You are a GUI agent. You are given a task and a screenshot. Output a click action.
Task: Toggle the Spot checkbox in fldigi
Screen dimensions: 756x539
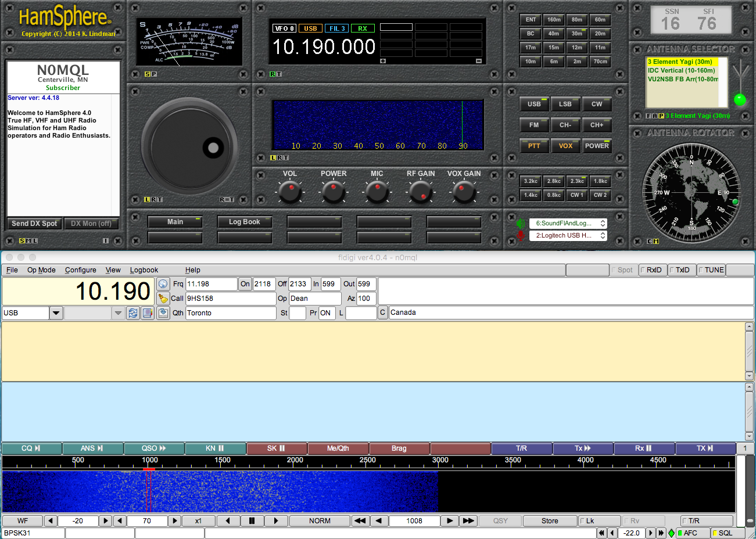pos(624,270)
